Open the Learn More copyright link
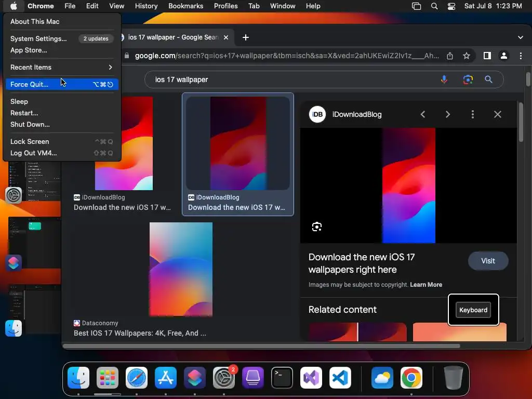The height and width of the screenshot is (399, 532). (426, 285)
